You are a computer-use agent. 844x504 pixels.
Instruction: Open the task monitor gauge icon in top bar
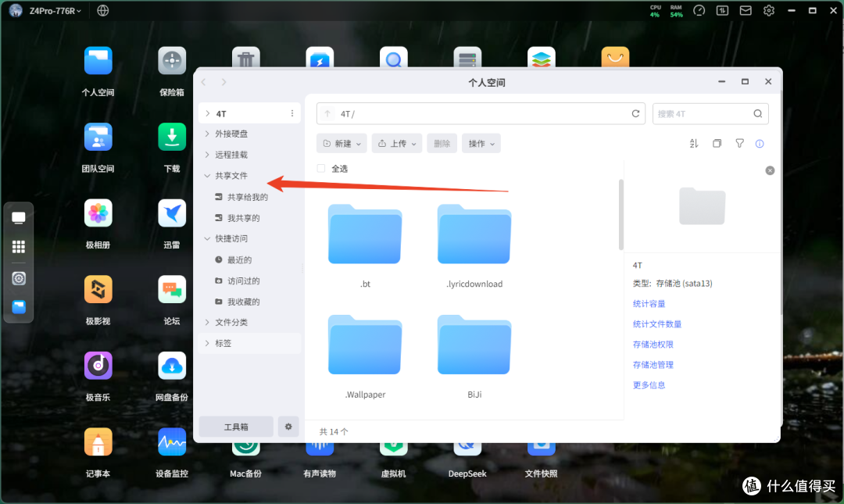699,11
